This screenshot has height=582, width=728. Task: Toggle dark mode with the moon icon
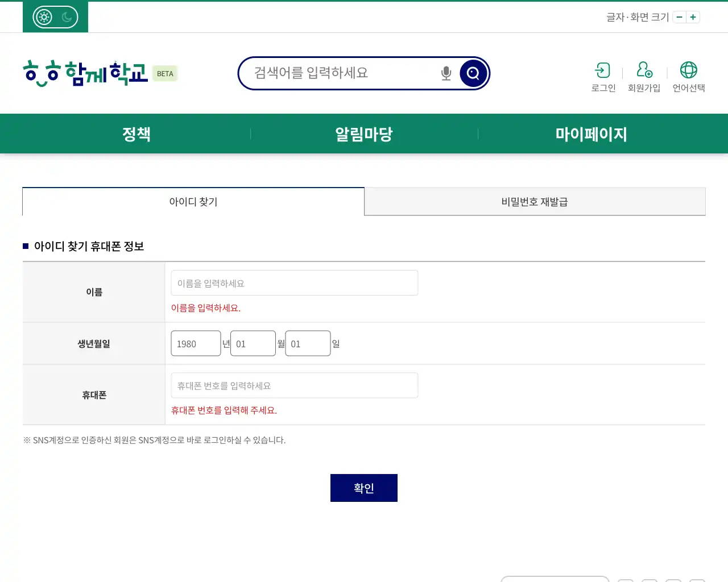(x=68, y=17)
